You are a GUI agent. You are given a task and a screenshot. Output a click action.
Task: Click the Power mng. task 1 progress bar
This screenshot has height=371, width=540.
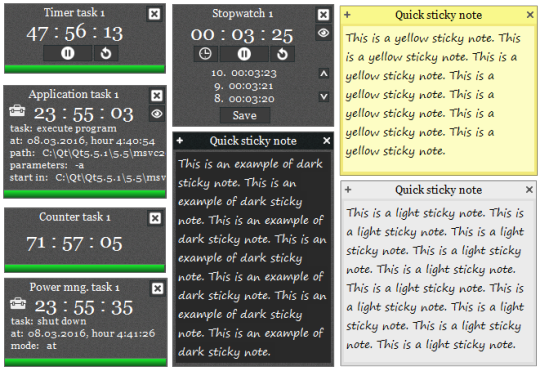(x=85, y=362)
